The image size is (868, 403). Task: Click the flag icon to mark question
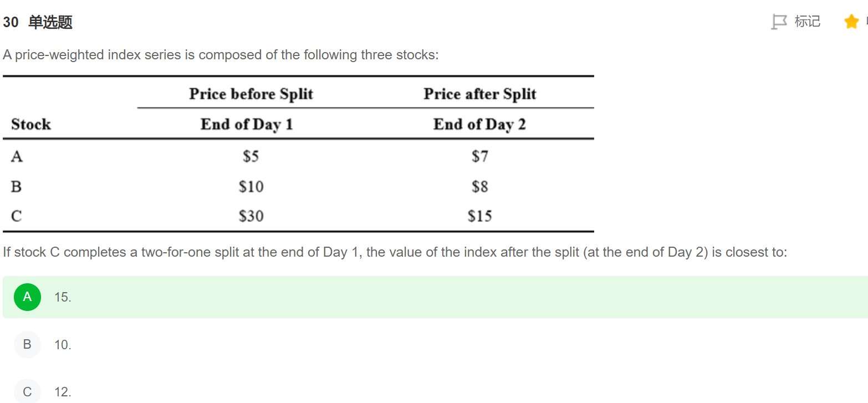click(x=779, y=22)
